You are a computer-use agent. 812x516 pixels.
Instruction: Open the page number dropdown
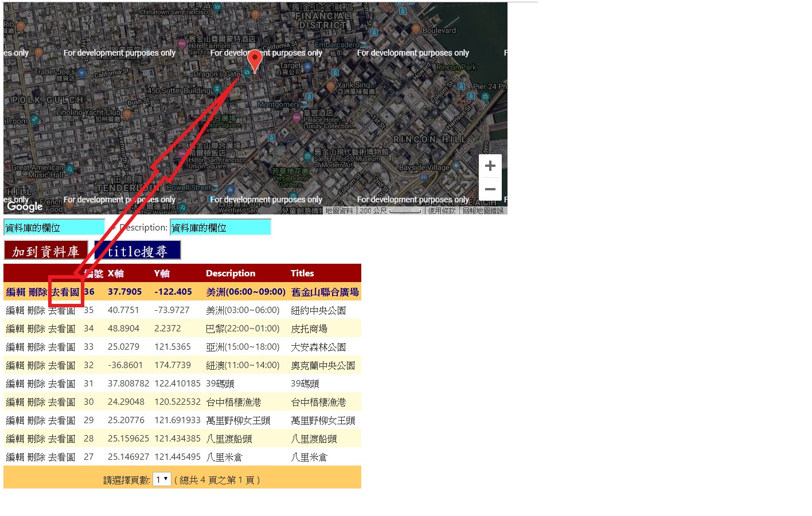point(162,479)
